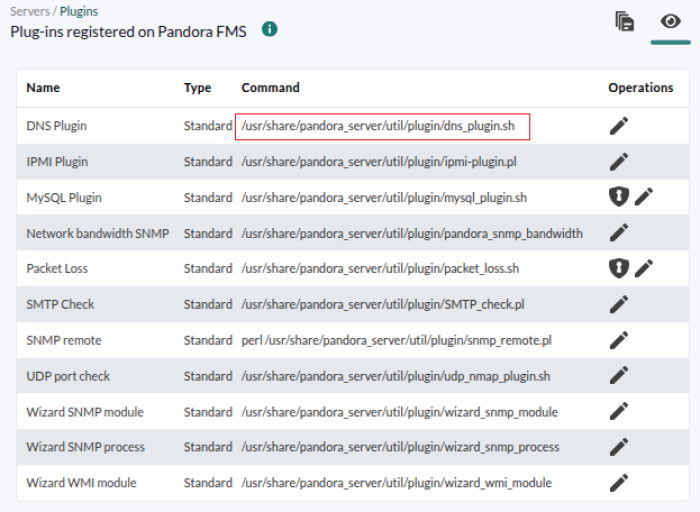Edit Network bandwidth SNMP pencil icon

[619, 233]
